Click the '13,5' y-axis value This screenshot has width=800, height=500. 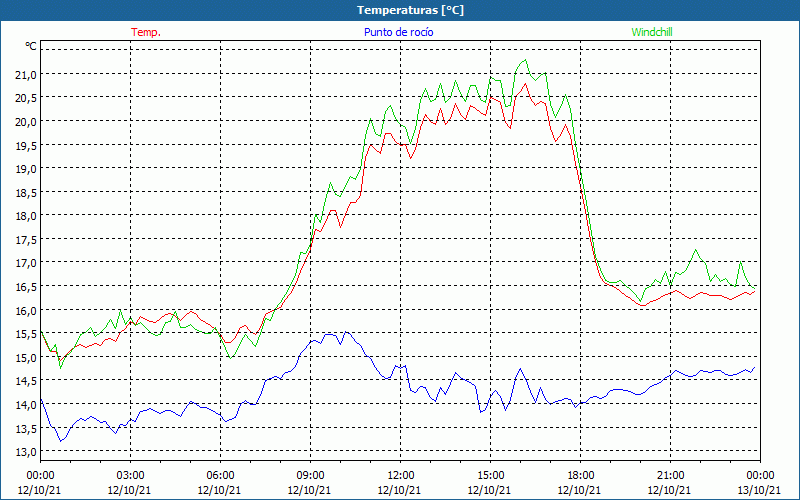point(26,429)
